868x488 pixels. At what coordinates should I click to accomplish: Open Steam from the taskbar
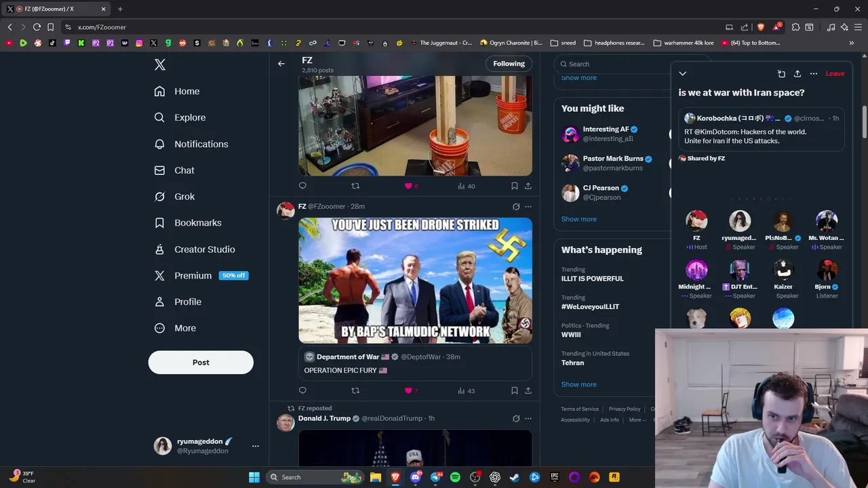[x=515, y=477]
